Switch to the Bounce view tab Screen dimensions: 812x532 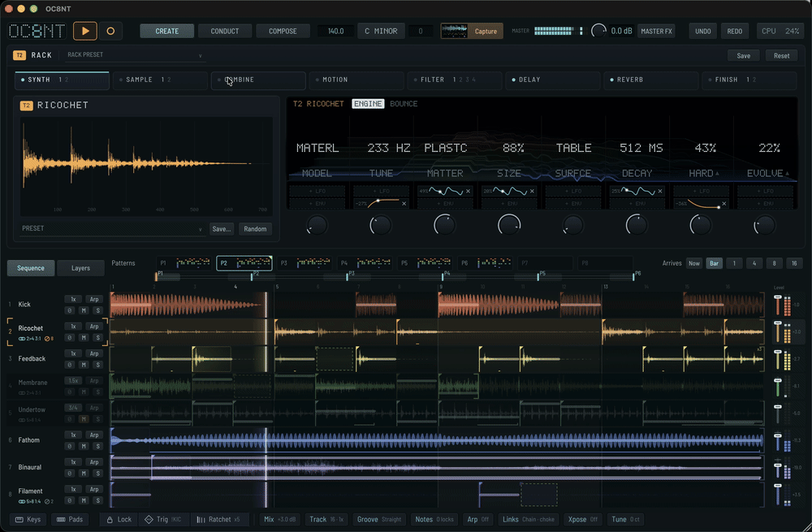coord(404,104)
